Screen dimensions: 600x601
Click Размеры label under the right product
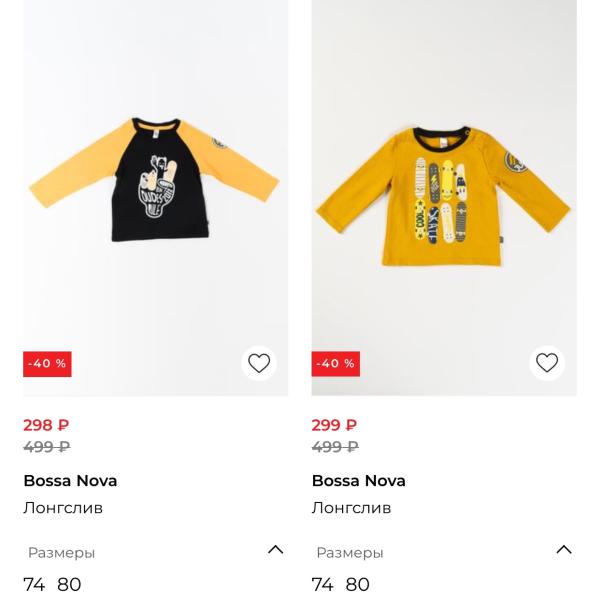point(350,553)
